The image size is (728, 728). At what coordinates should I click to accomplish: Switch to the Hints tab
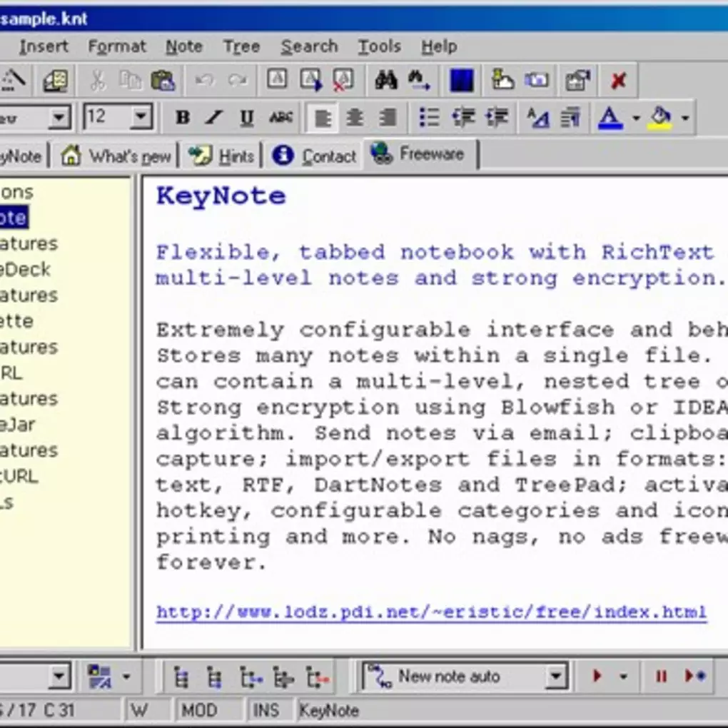(x=221, y=156)
